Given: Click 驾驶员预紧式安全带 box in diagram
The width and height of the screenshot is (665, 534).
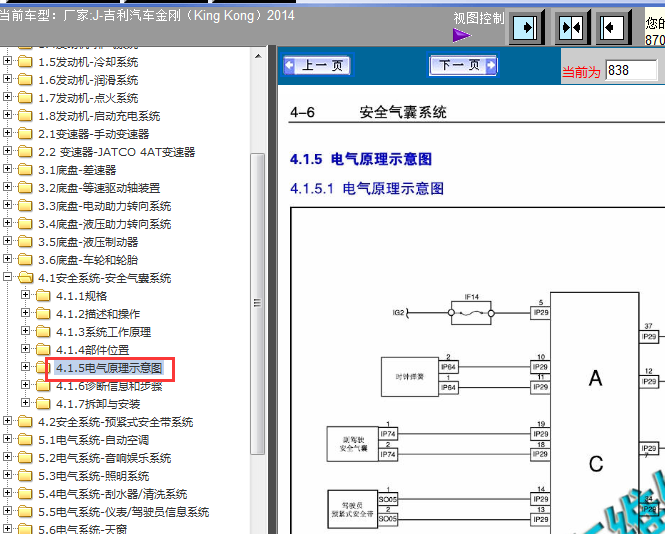Looking at the screenshot, I should [x=352, y=509].
